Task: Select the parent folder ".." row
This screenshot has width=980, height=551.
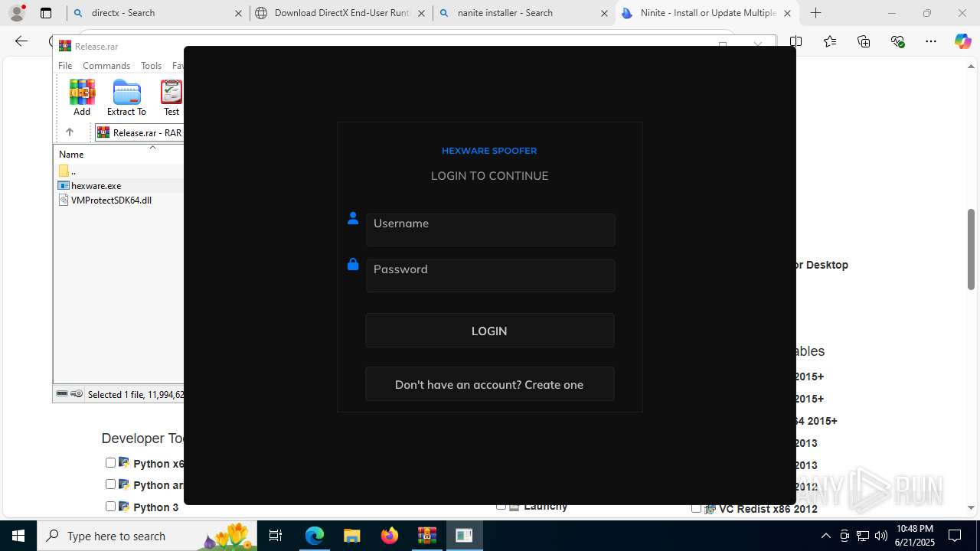Action: click(69, 171)
